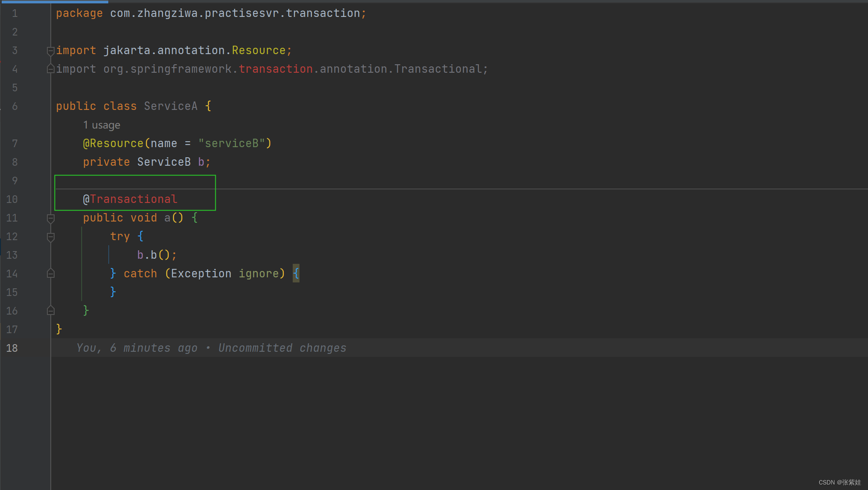Viewport: 868px width, 490px height.
Task: Click line number 10 in the gutter
Action: click(x=12, y=199)
